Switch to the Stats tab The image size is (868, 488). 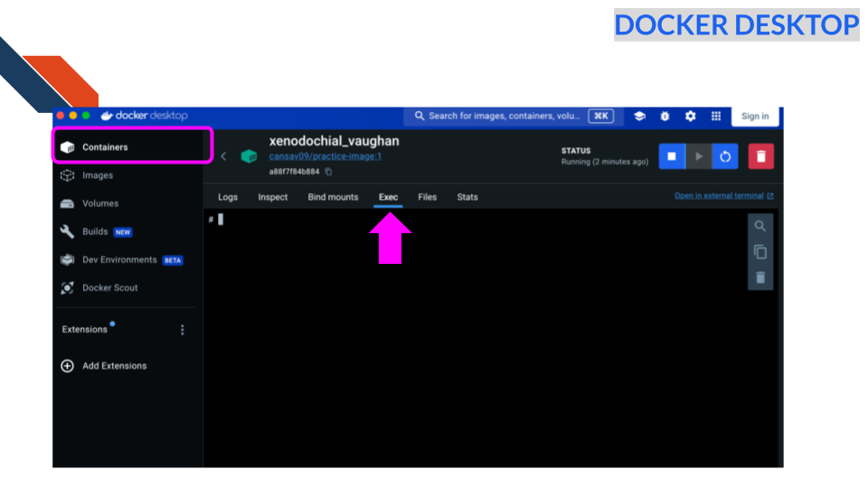click(467, 197)
